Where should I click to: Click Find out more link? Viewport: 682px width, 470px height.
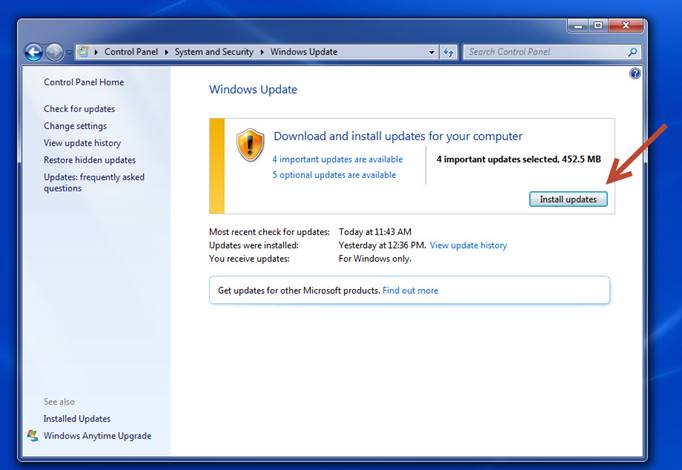point(410,291)
